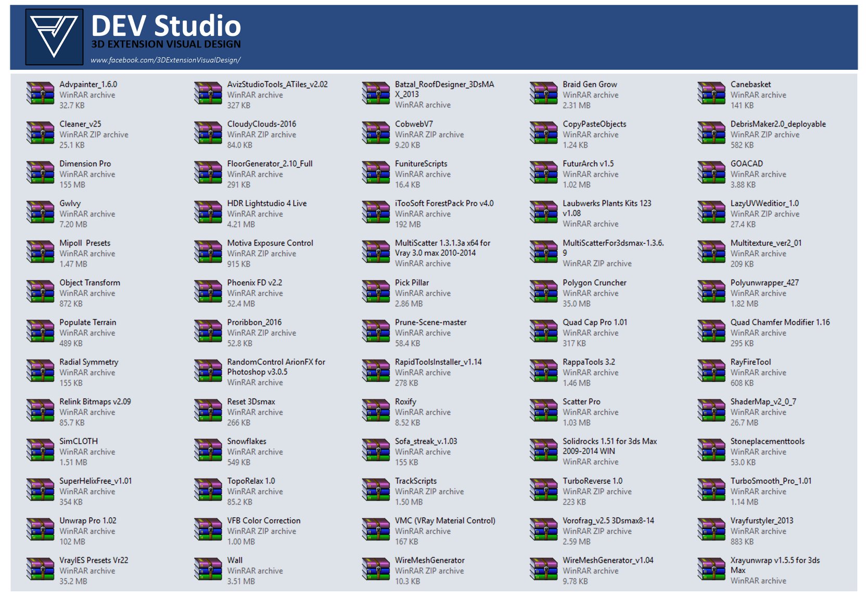Click the Motiva Exposure Control file name
Viewport: 868px width, 602px height.
point(270,243)
